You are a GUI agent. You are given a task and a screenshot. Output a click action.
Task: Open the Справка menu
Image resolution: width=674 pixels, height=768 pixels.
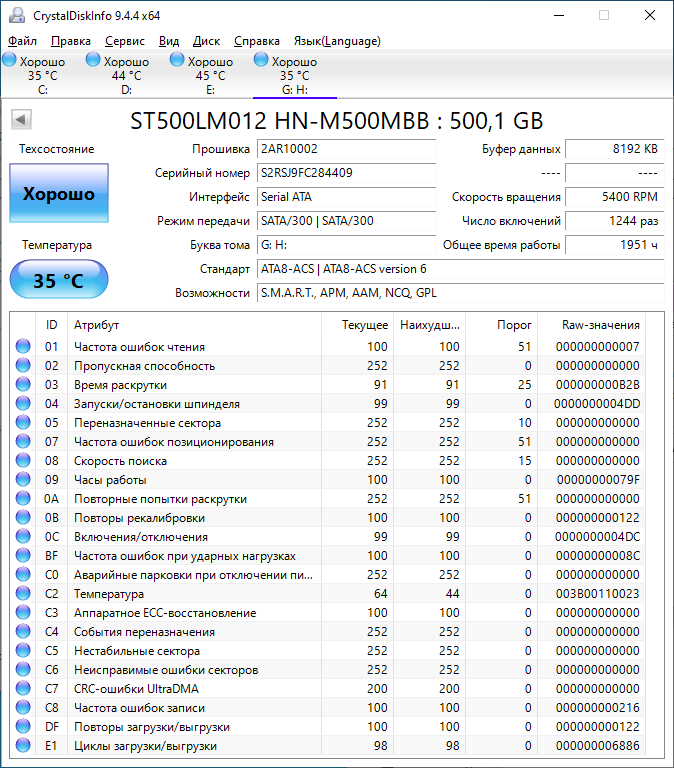257,41
